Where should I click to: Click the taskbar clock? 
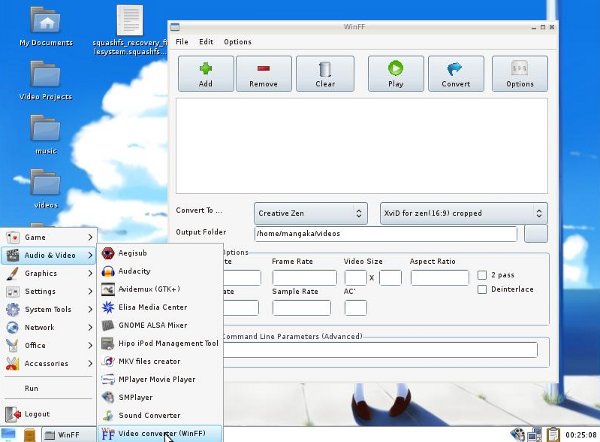[581, 435]
